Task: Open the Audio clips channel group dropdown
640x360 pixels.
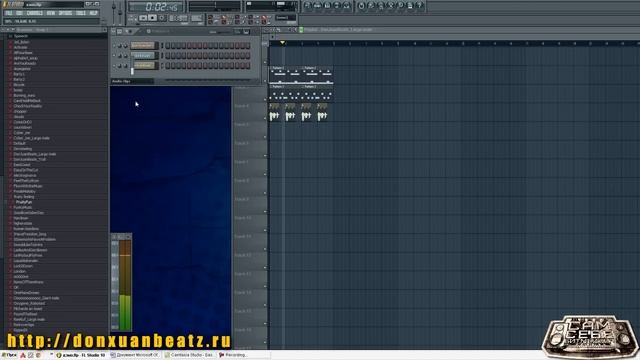Action: point(133,81)
